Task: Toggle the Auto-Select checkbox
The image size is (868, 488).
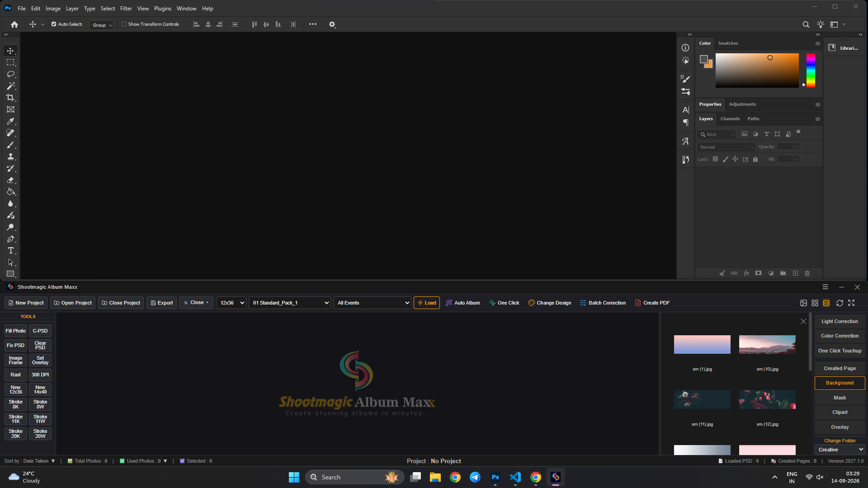Action: [x=54, y=24]
